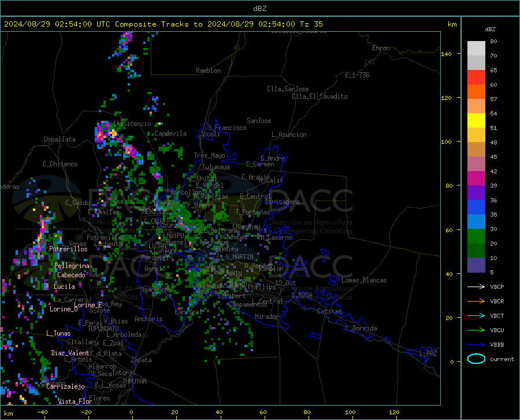Click the 'Tz 35' text in header
520x420 pixels.
point(311,24)
